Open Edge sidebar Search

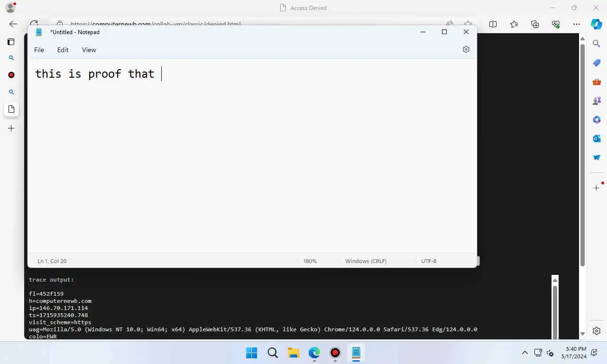(597, 44)
